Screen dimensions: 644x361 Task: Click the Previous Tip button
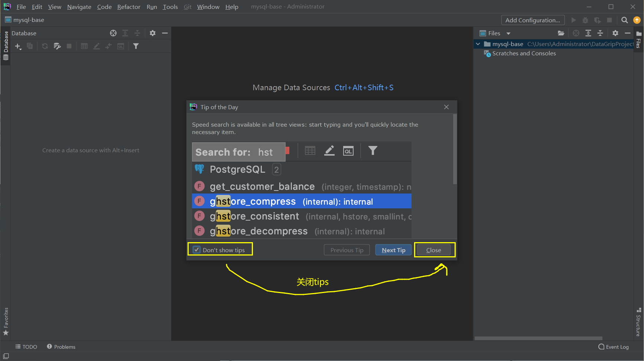coord(347,250)
